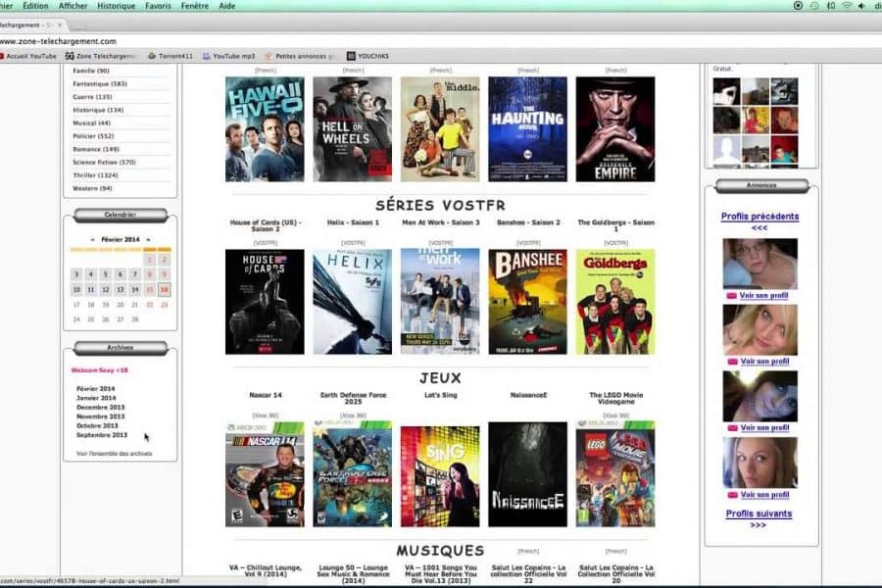Open the Afficher menu
882x588 pixels.
[x=73, y=6]
